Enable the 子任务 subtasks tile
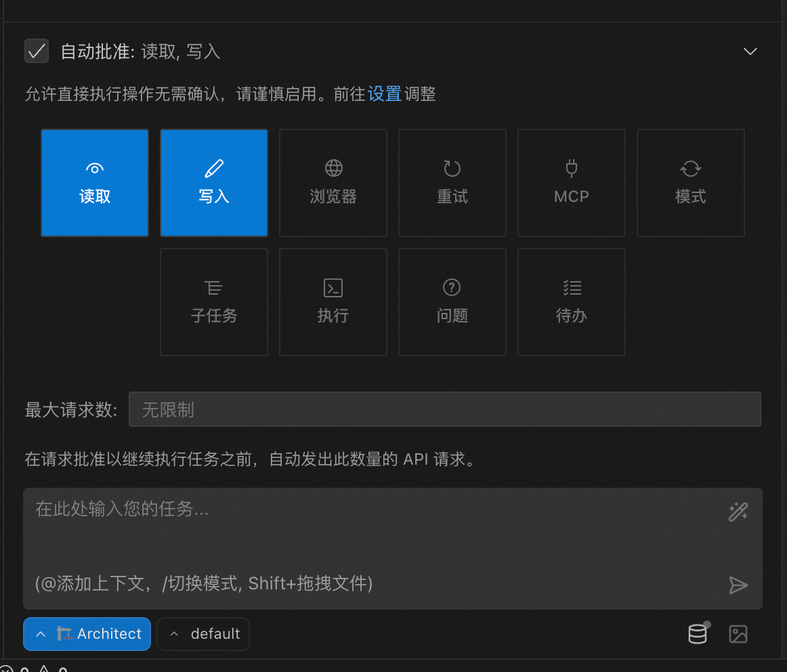The width and height of the screenshot is (787, 672). 214,302
